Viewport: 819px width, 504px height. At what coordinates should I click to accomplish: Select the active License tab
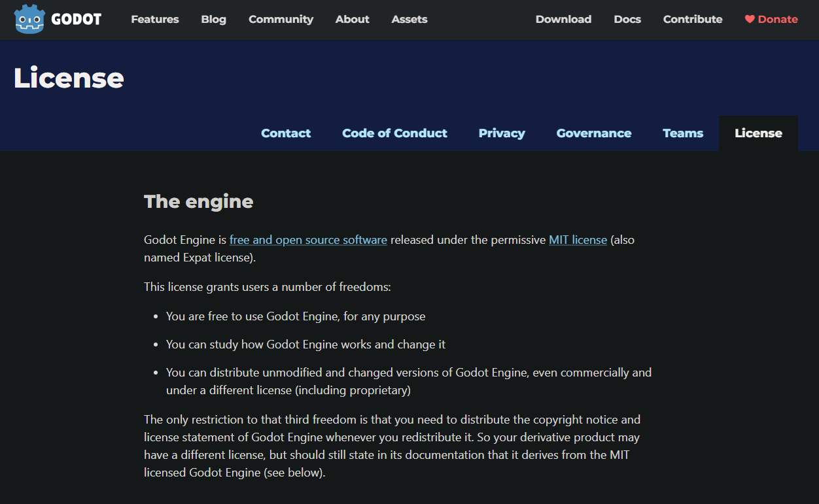coord(758,133)
